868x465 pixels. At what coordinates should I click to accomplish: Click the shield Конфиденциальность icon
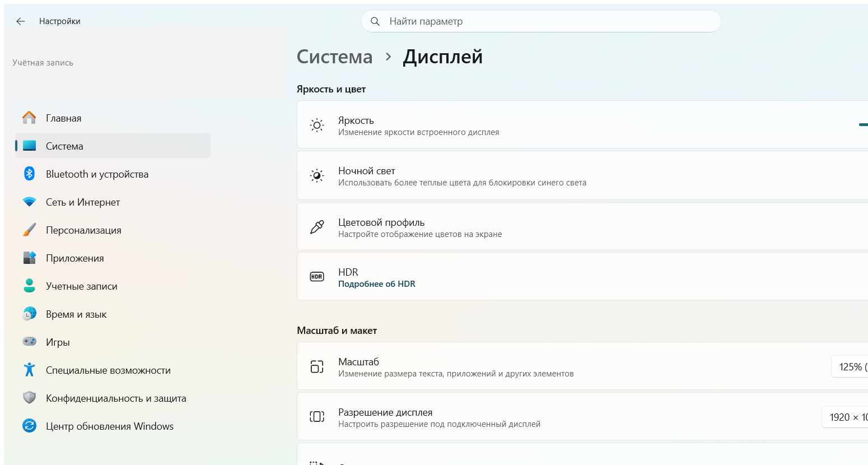tap(29, 398)
